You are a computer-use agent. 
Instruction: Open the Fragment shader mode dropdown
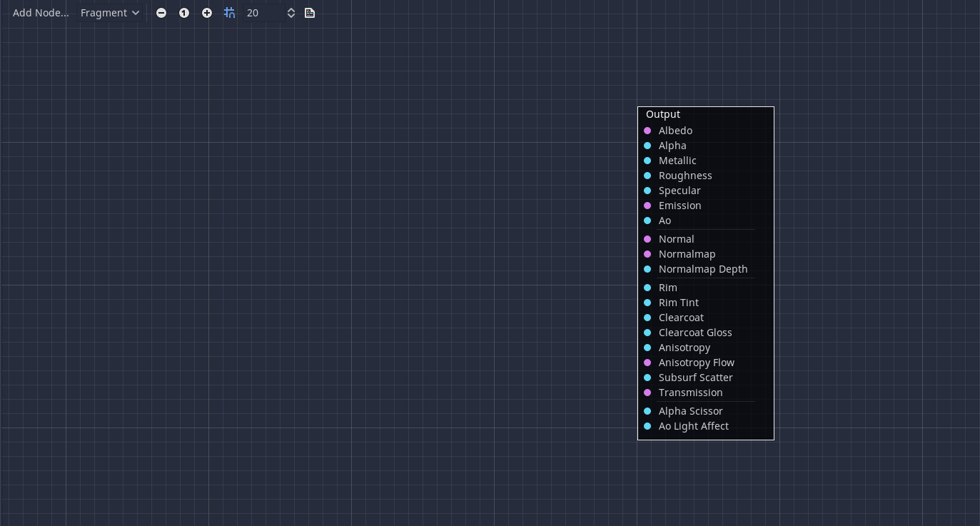(109, 13)
